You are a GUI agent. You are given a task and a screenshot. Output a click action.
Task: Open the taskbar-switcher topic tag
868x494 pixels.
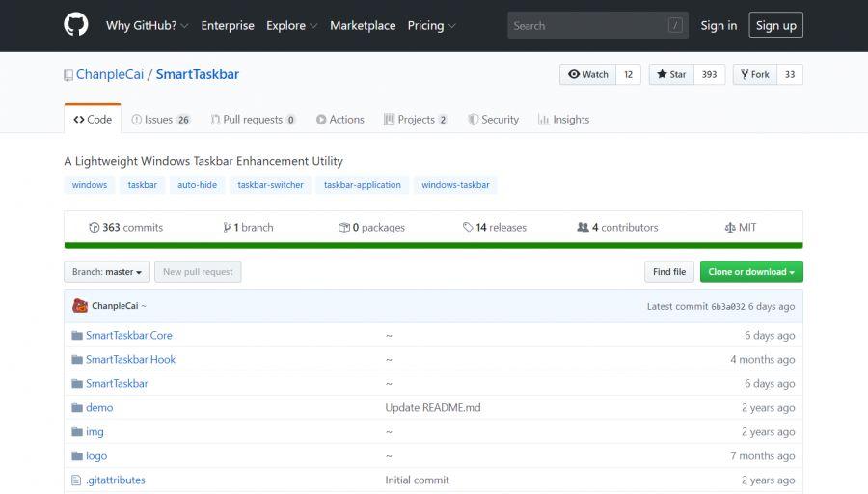[x=270, y=185]
